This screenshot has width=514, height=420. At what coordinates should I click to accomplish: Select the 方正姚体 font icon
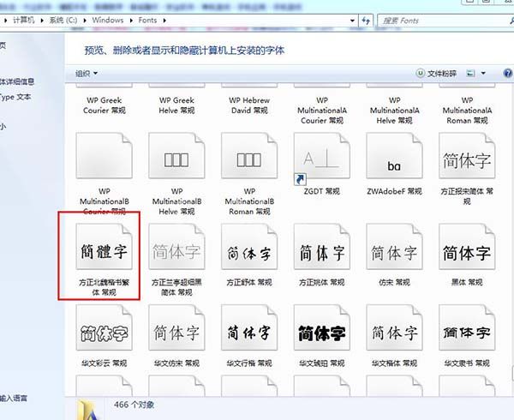click(322, 247)
